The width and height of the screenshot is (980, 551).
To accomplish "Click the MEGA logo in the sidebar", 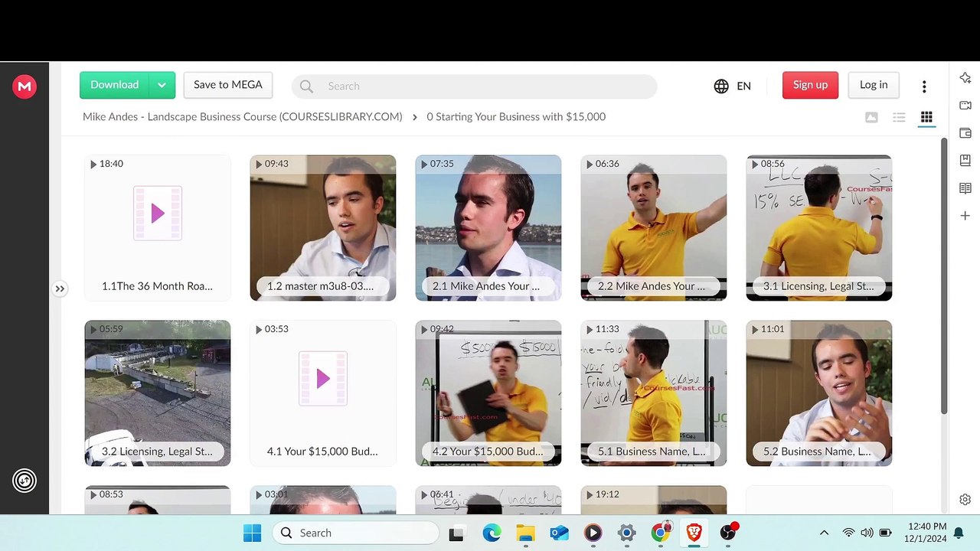I will click(24, 86).
